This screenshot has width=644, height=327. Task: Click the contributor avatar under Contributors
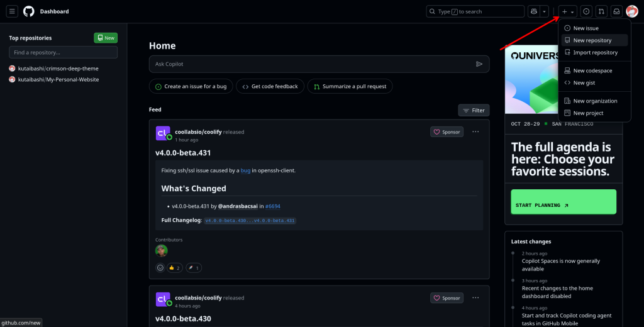(162, 250)
